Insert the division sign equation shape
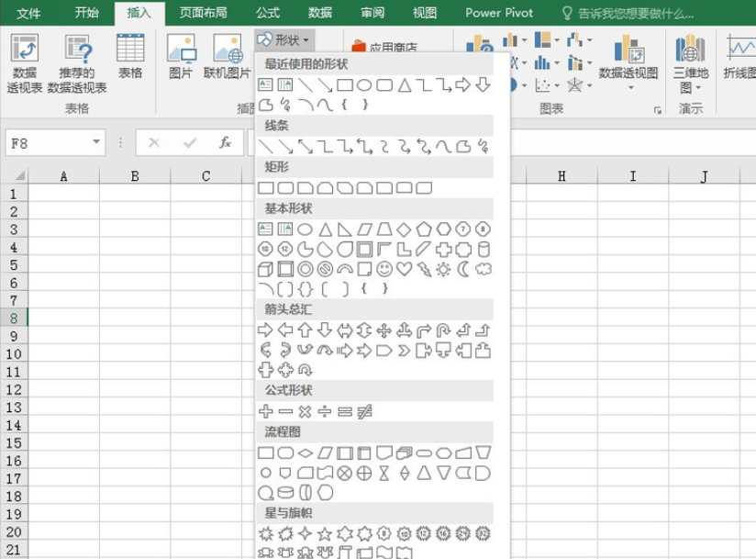756x559 pixels. coord(325,411)
